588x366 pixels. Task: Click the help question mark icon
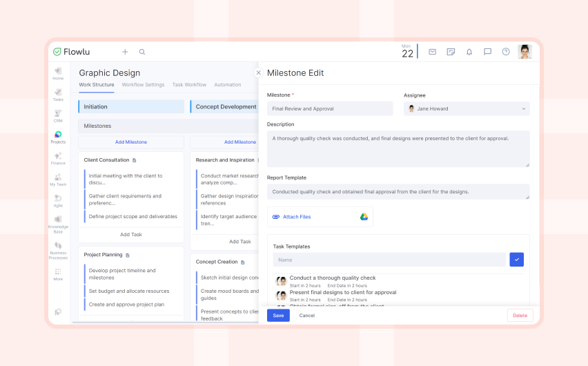coord(506,52)
